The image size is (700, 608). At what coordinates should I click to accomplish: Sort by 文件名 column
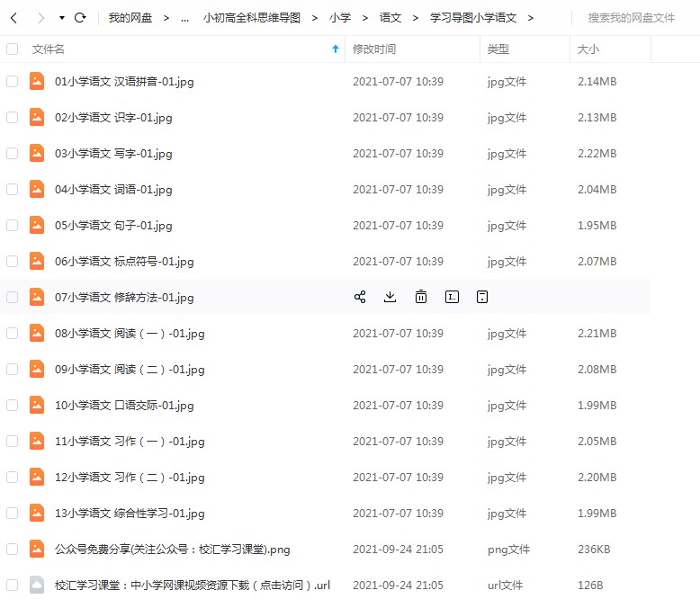coord(49,49)
